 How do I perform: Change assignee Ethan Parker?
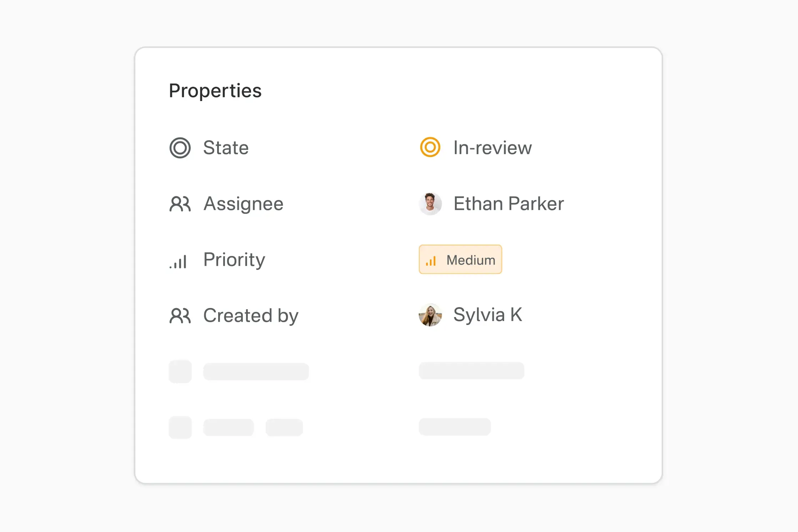pyautogui.click(x=508, y=204)
